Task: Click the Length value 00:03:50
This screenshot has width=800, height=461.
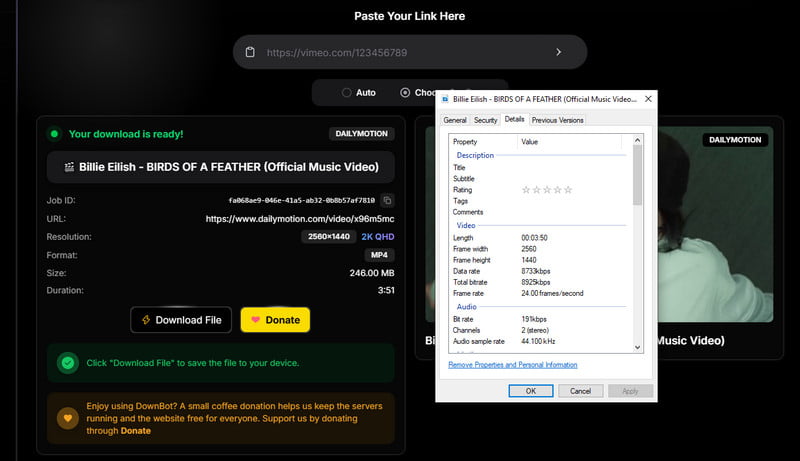Action: [x=534, y=238]
